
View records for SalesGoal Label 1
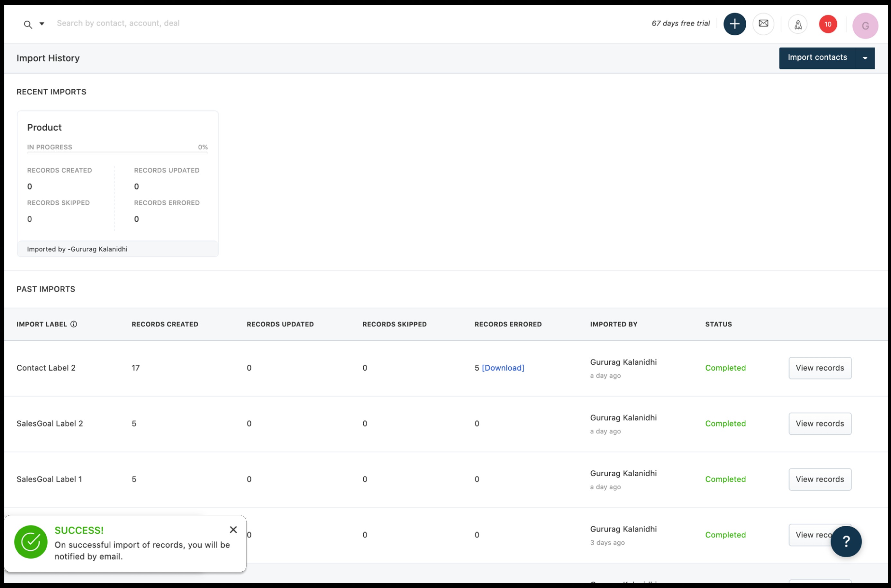(820, 479)
